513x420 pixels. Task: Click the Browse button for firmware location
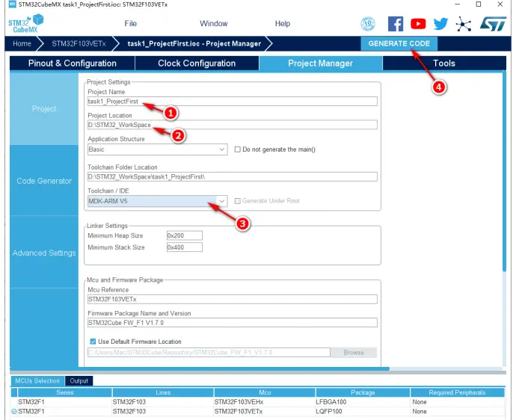354,352
